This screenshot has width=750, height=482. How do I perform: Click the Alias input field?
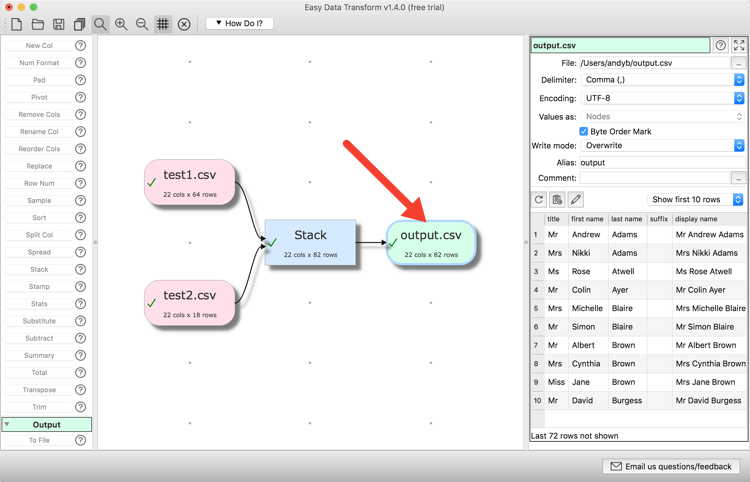[x=663, y=162]
